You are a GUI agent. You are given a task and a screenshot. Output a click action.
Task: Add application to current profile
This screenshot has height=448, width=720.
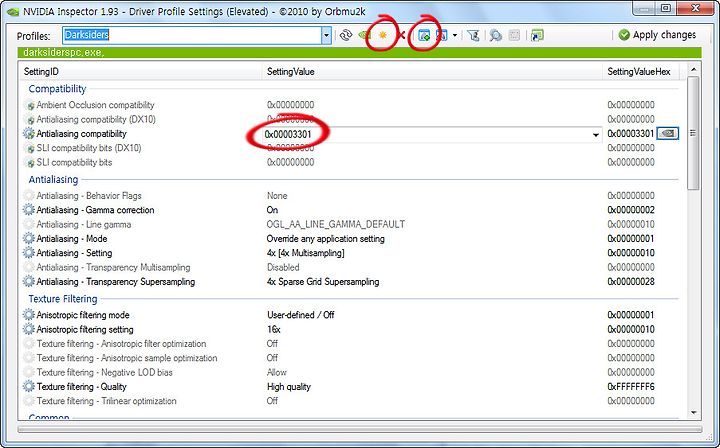point(424,35)
